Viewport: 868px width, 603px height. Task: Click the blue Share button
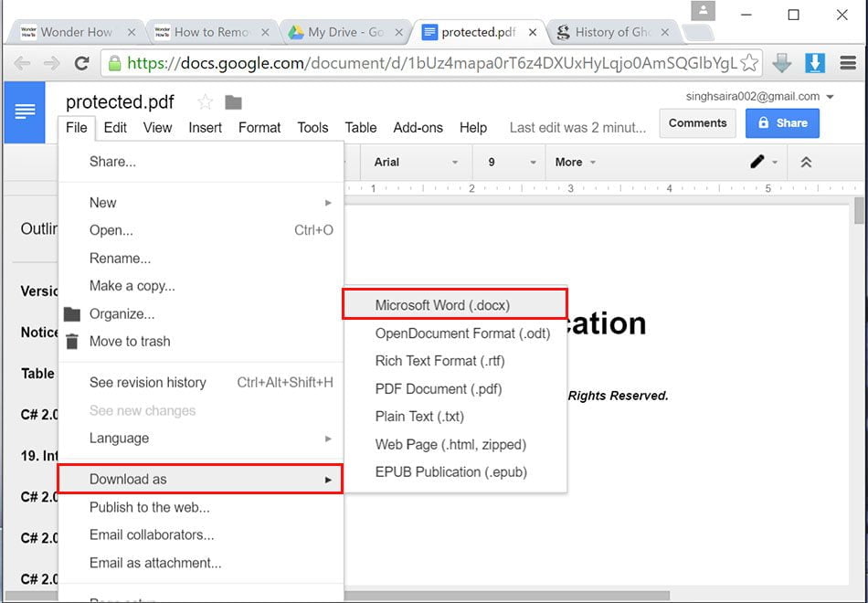pyautogui.click(x=782, y=123)
